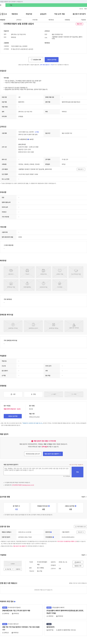Click the 자녀 학자금 지원 icon
Screen dimensions: 87x644
[76, 272]
